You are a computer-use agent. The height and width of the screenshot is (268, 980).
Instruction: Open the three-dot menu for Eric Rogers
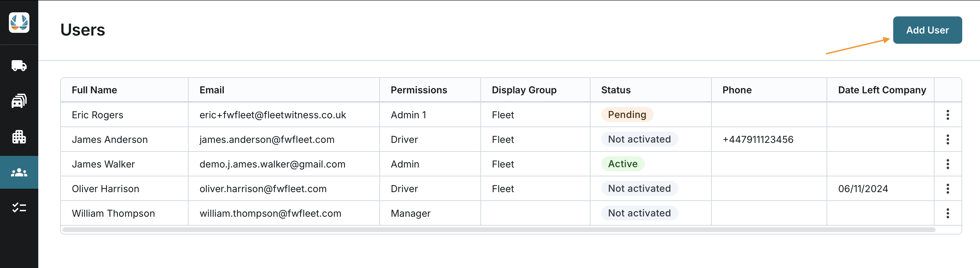947,115
